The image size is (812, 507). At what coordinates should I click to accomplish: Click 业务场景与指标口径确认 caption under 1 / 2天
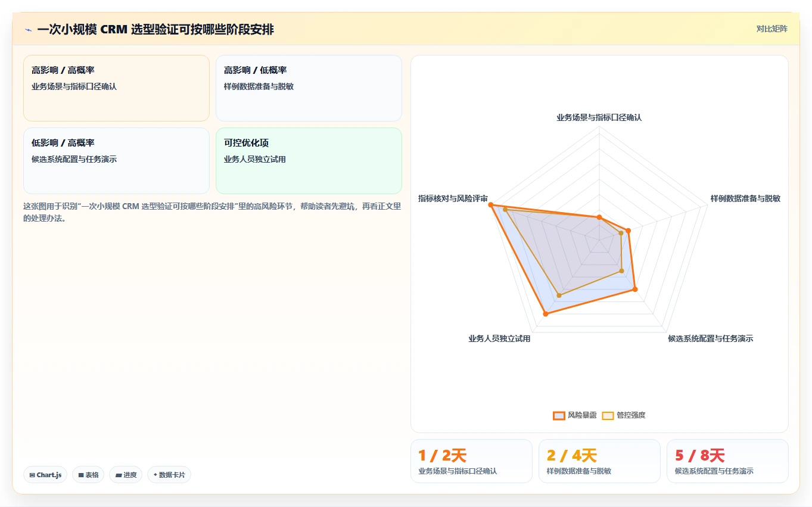(458, 471)
